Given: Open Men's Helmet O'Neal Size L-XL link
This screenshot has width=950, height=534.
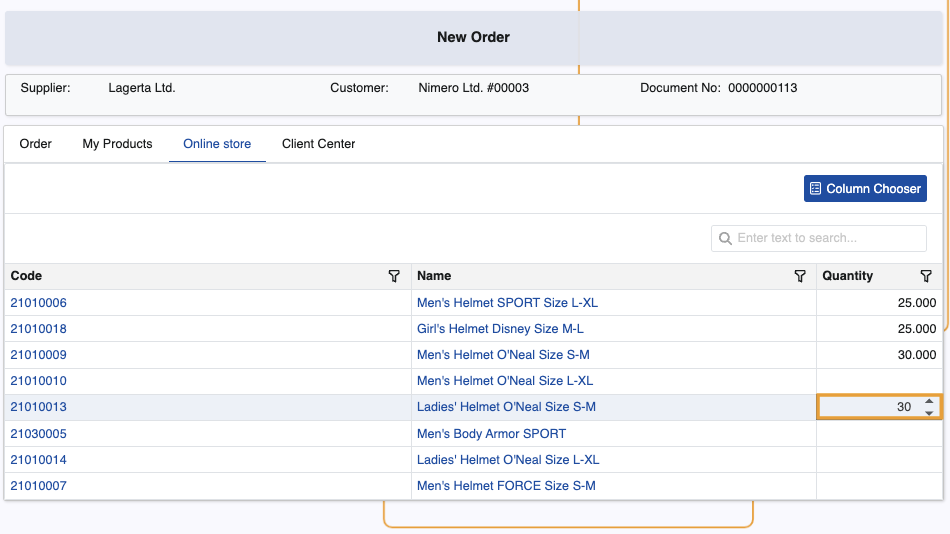Looking at the screenshot, I should pos(505,381).
